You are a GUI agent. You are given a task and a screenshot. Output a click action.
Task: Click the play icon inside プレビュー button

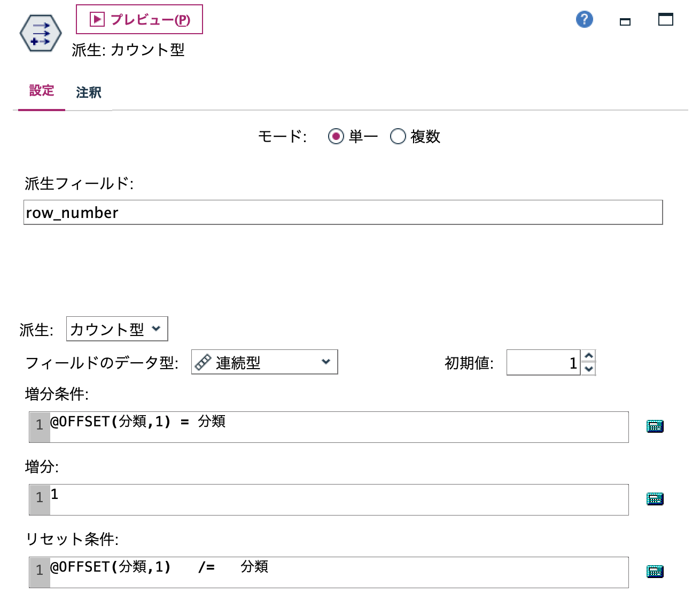96,19
